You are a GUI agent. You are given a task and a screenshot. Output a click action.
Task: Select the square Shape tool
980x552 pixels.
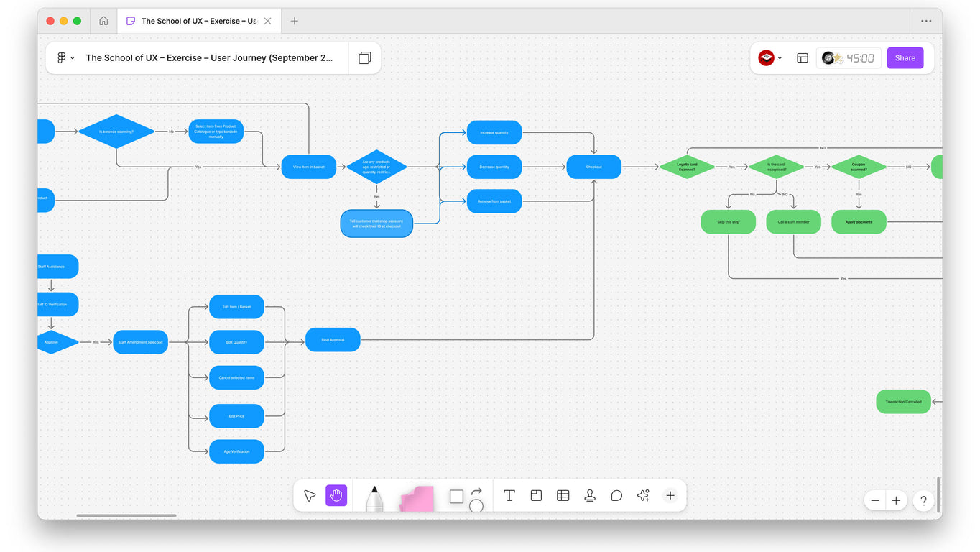coord(456,497)
